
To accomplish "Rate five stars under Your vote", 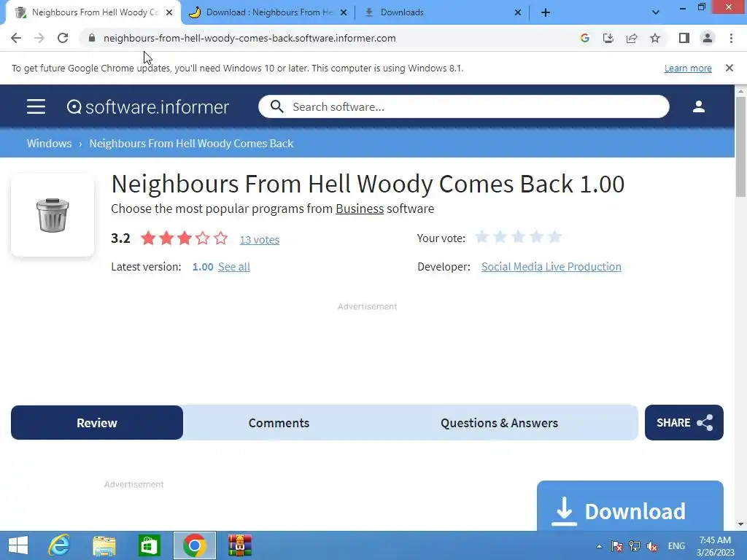I will (x=554, y=237).
